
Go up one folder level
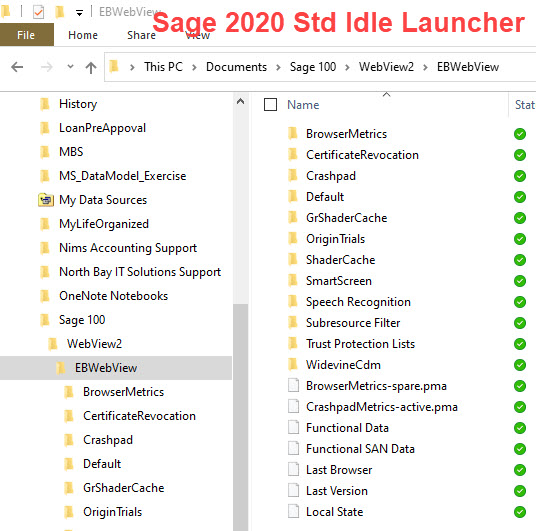point(91,67)
